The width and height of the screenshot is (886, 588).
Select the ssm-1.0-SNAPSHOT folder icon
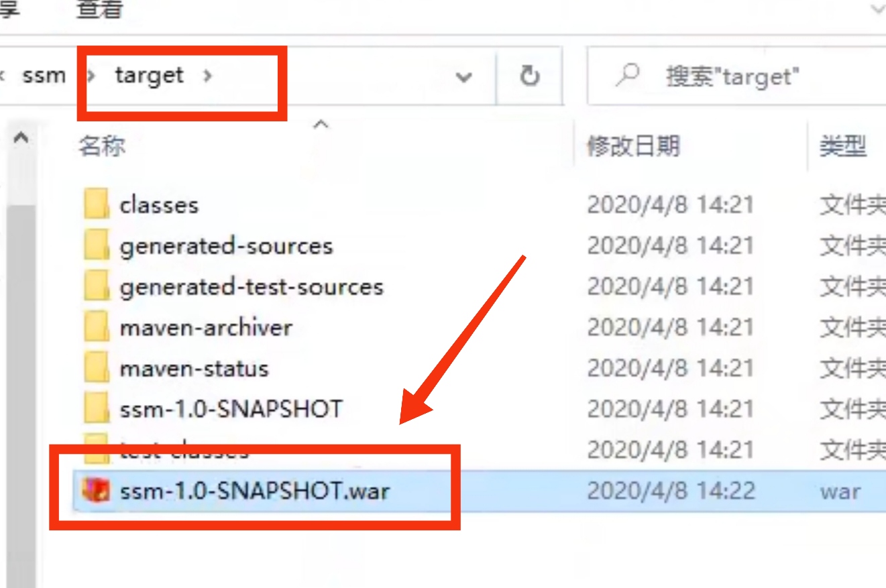tap(97, 409)
